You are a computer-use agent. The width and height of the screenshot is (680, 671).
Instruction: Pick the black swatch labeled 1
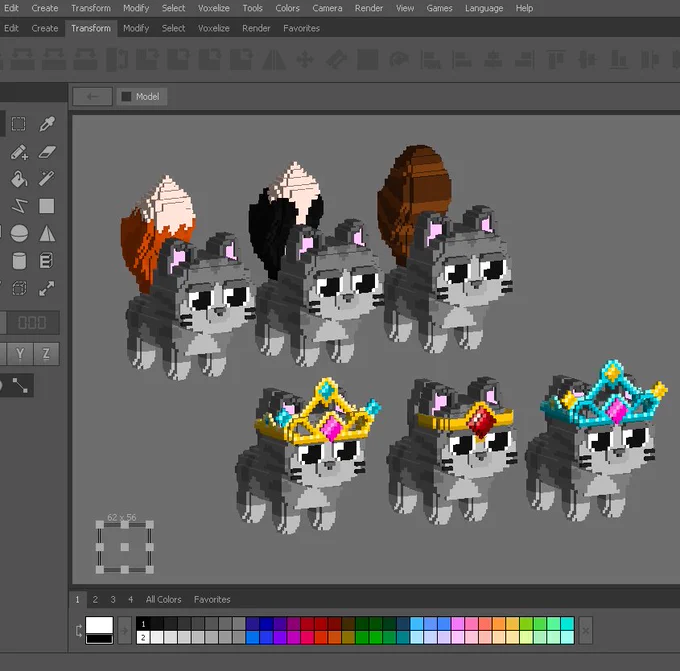[x=143, y=624]
